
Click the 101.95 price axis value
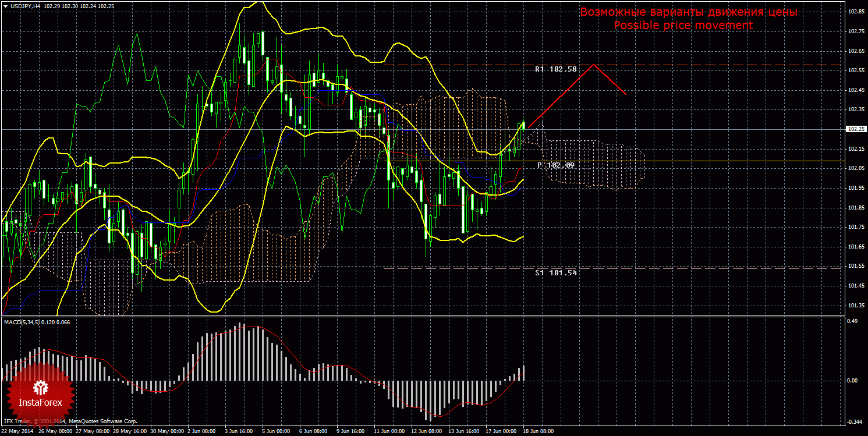coord(855,188)
